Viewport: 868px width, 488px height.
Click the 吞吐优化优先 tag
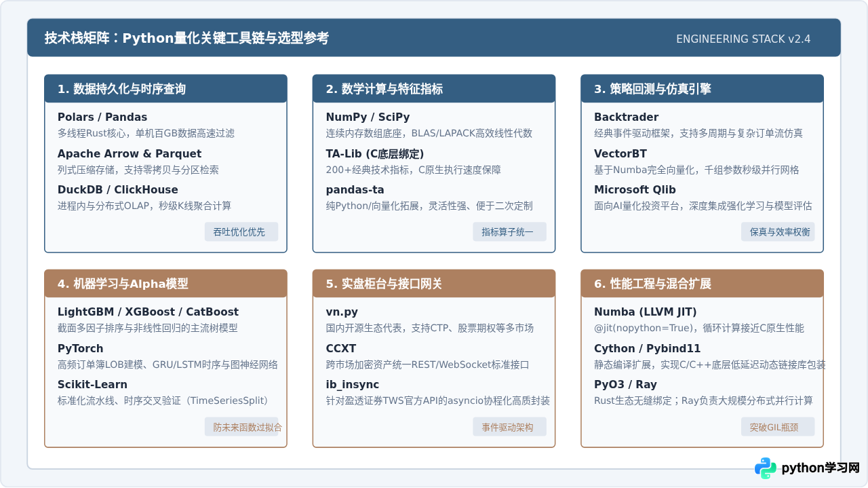pos(241,232)
